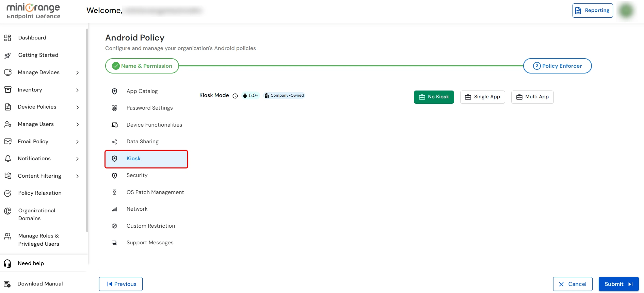This screenshot has height=293, width=644.
Task: Expand the Inventory chevron
Action: (78, 90)
